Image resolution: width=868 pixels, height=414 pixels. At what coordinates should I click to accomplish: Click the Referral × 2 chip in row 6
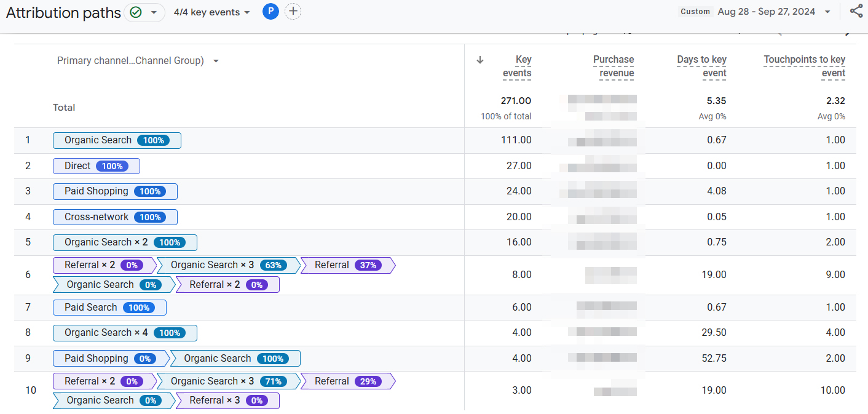click(x=103, y=265)
